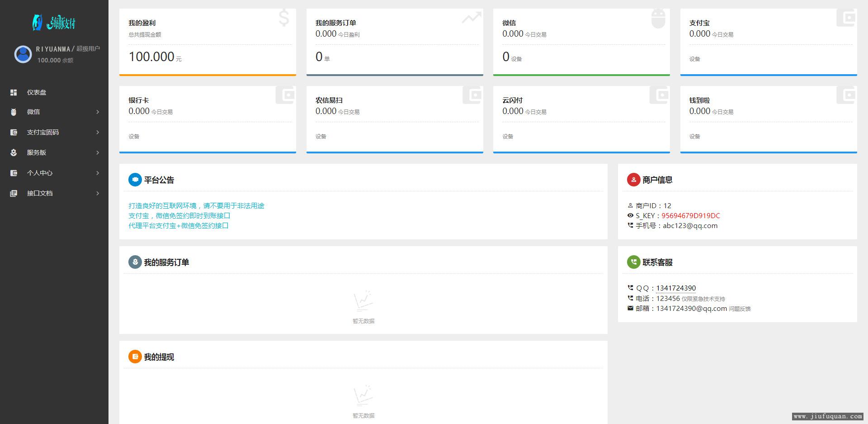The image size is (868, 424).
Task: Click the 云闪付 statistics card
Action: click(581, 119)
